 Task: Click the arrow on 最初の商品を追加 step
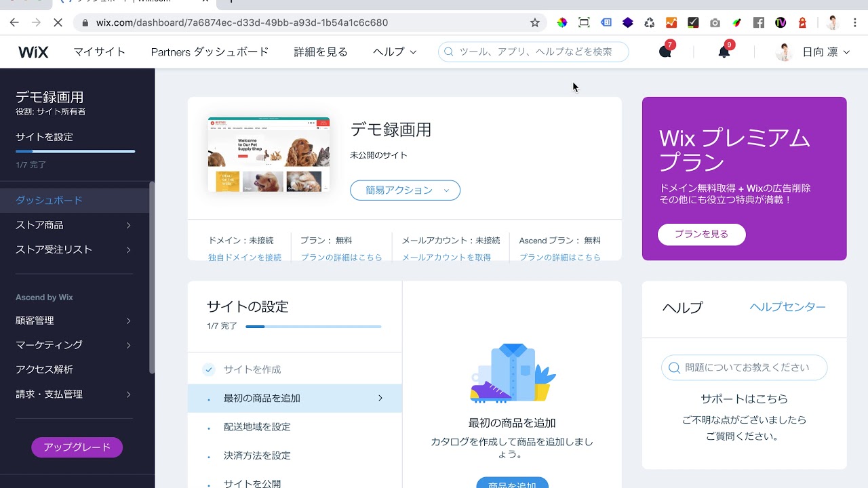tap(380, 398)
